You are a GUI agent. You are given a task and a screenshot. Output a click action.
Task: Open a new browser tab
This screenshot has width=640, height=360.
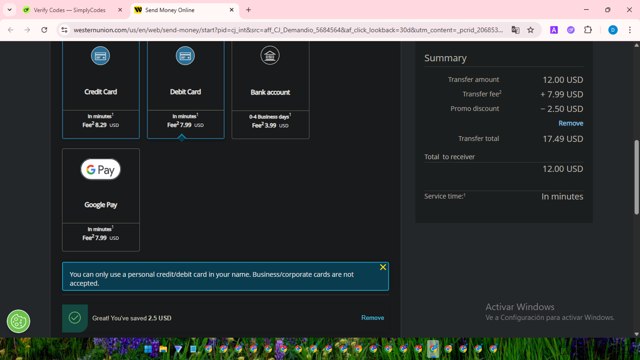[x=248, y=10]
